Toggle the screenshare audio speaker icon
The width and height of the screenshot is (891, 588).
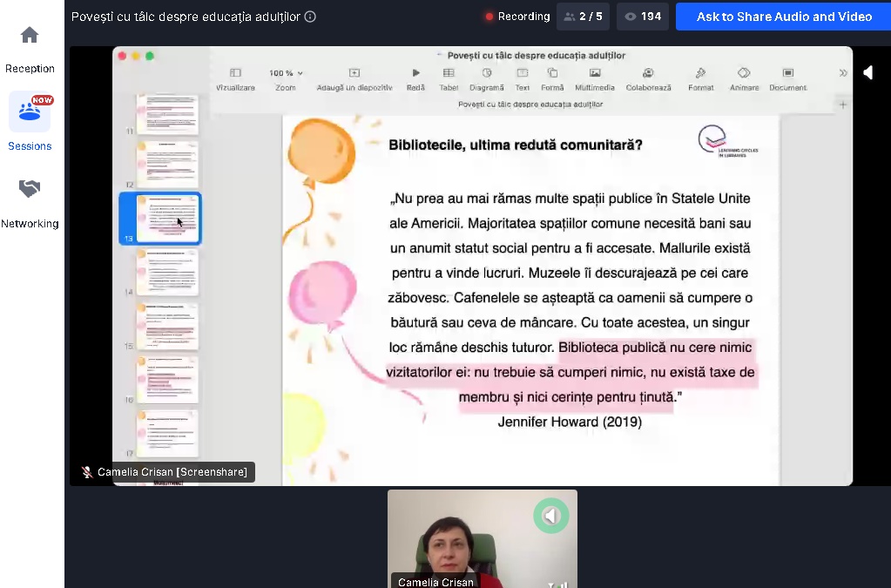867,72
